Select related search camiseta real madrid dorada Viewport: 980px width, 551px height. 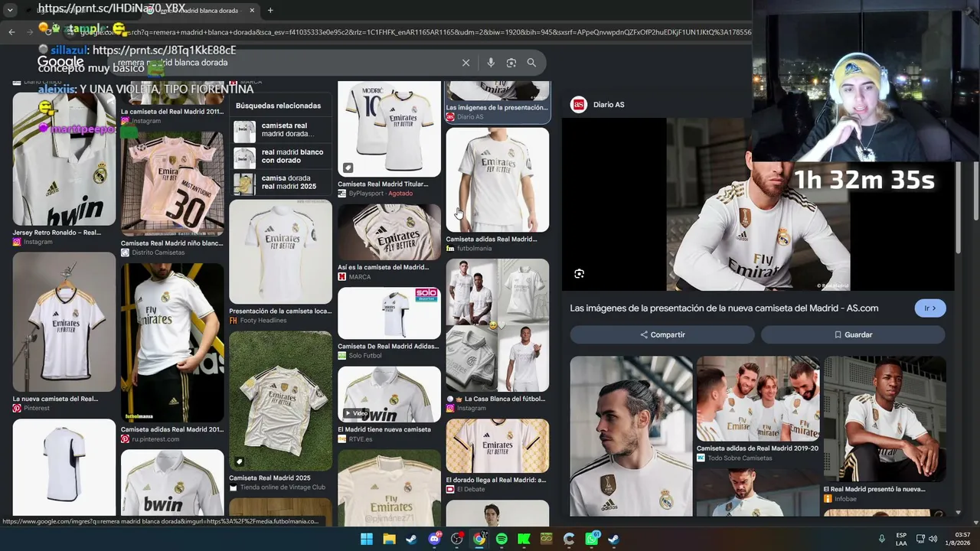(280, 130)
